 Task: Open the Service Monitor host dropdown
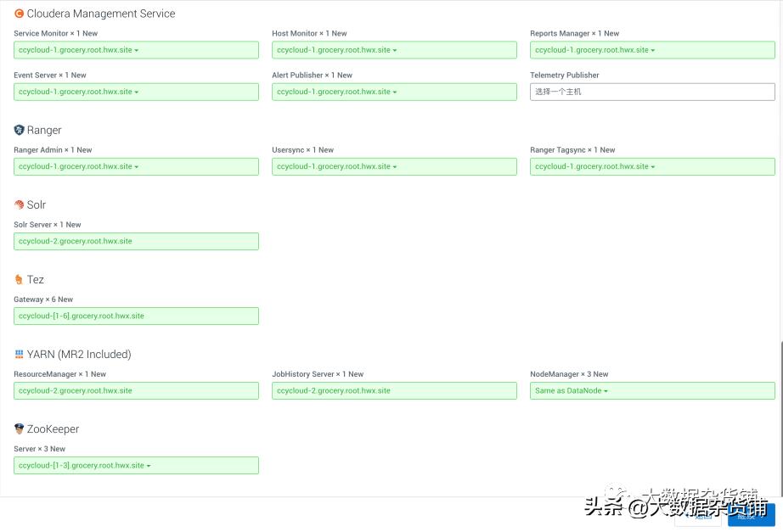pos(136,50)
